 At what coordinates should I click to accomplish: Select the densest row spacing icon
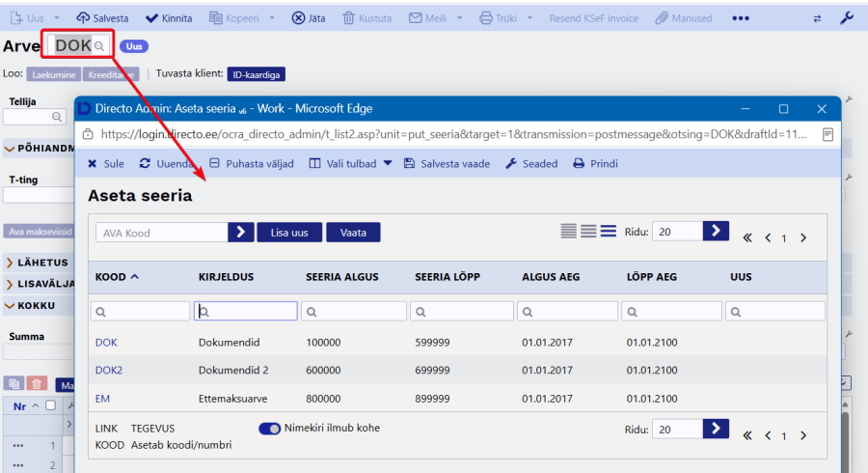pos(568,231)
